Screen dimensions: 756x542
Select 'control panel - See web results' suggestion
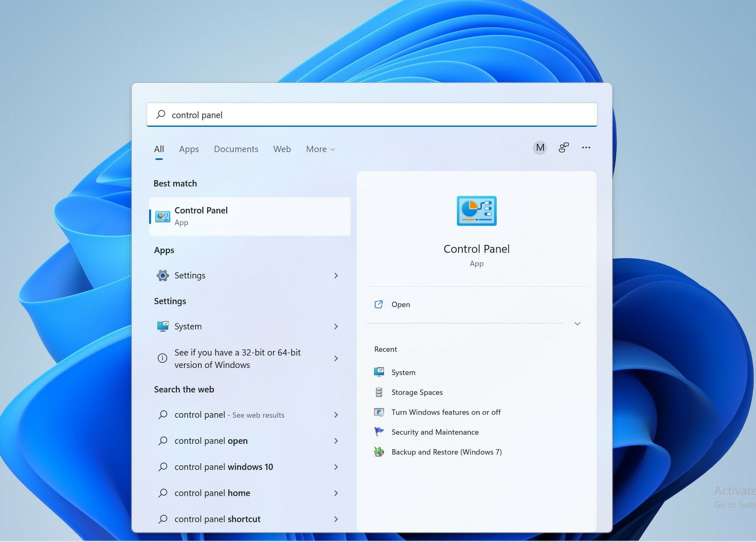250,415
